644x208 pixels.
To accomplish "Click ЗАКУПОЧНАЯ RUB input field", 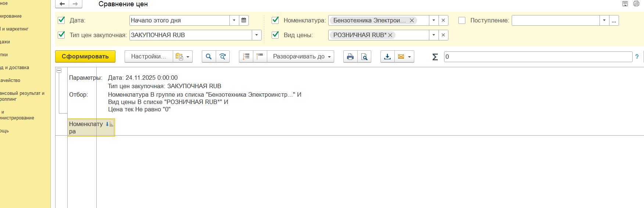I will pos(191,35).
